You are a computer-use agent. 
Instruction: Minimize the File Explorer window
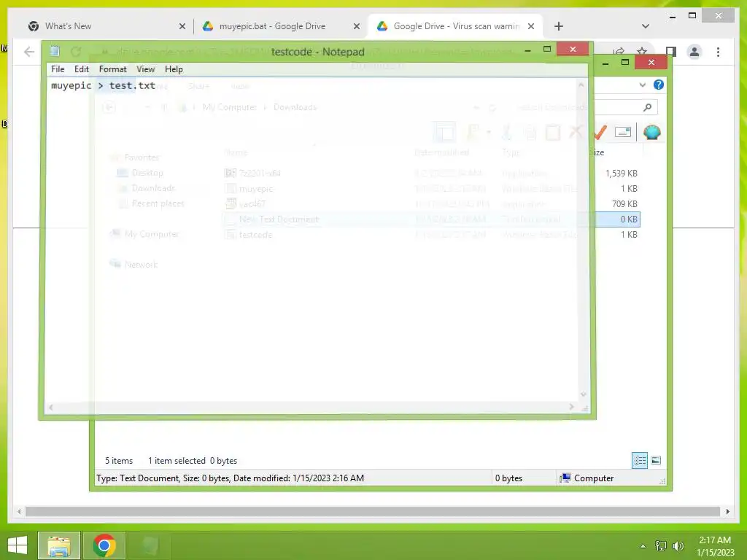[605, 63]
